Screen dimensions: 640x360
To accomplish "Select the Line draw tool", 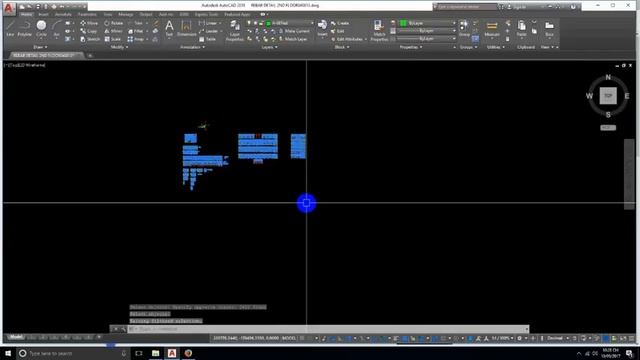I will [10, 28].
